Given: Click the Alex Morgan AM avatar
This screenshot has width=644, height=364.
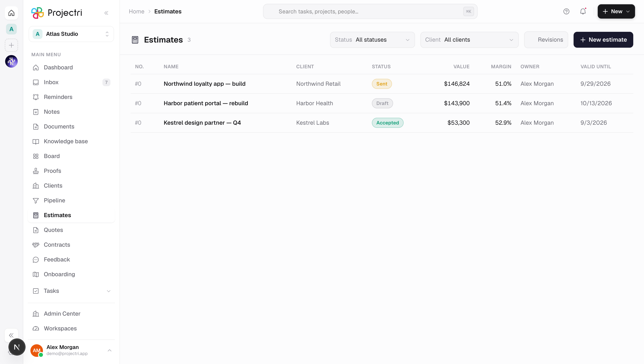Looking at the screenshot, I should pyautogui.click(x=36, y=351).
